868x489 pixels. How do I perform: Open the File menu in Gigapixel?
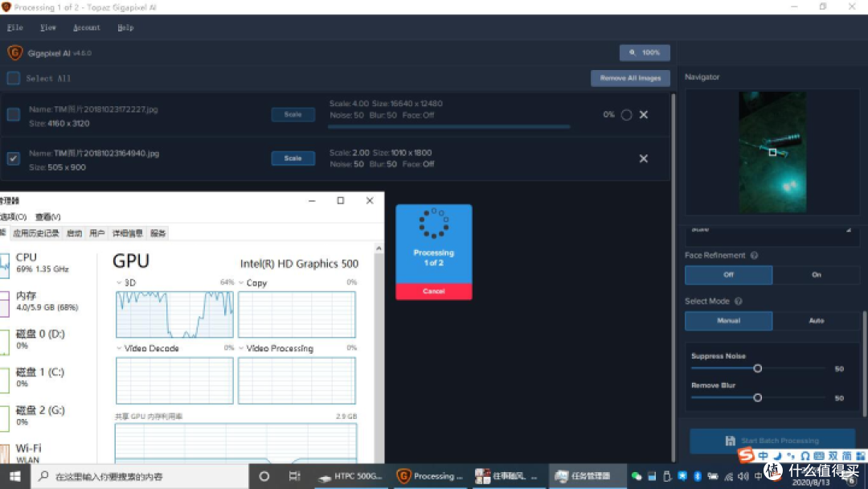click(x=15, y=27)
